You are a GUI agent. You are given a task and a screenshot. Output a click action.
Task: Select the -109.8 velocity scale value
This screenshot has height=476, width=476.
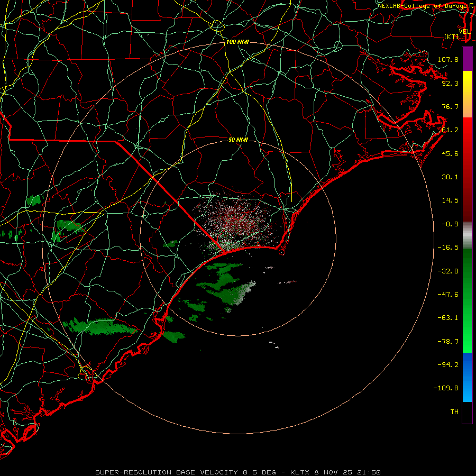(x=446, y=388)
